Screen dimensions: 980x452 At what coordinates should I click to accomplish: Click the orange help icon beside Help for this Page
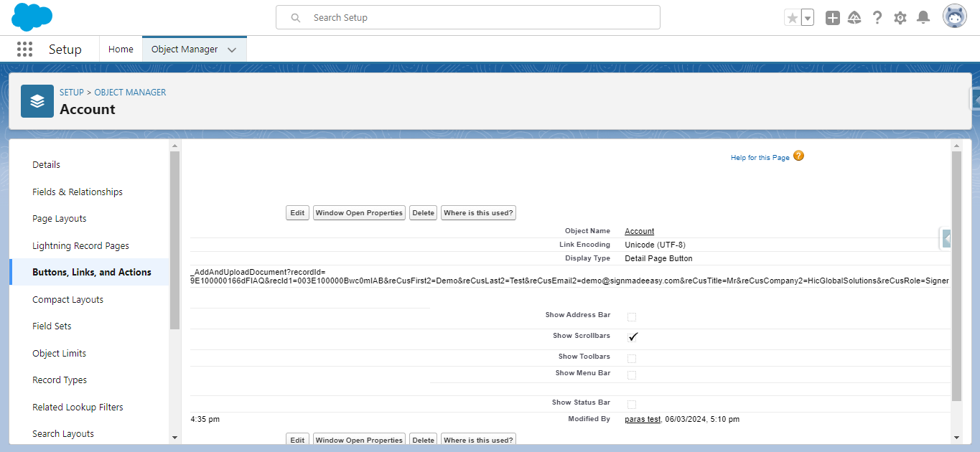(x=798, y=156)
